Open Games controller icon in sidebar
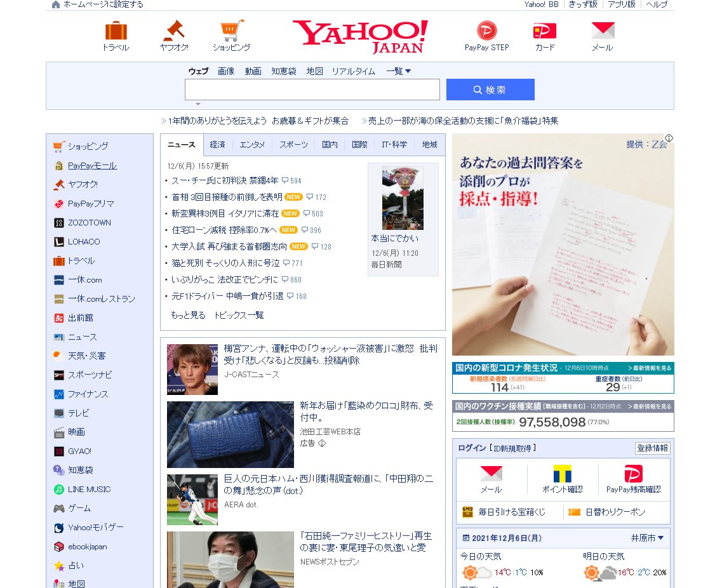 [x=59, y=509]
